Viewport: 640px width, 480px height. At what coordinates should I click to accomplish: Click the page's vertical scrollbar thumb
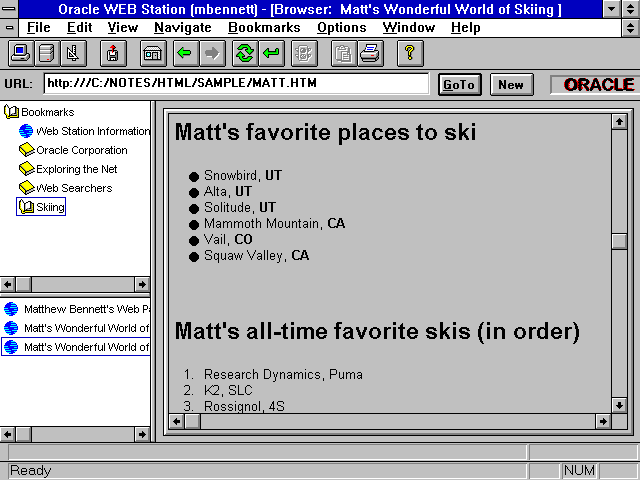tap(619, 241)
